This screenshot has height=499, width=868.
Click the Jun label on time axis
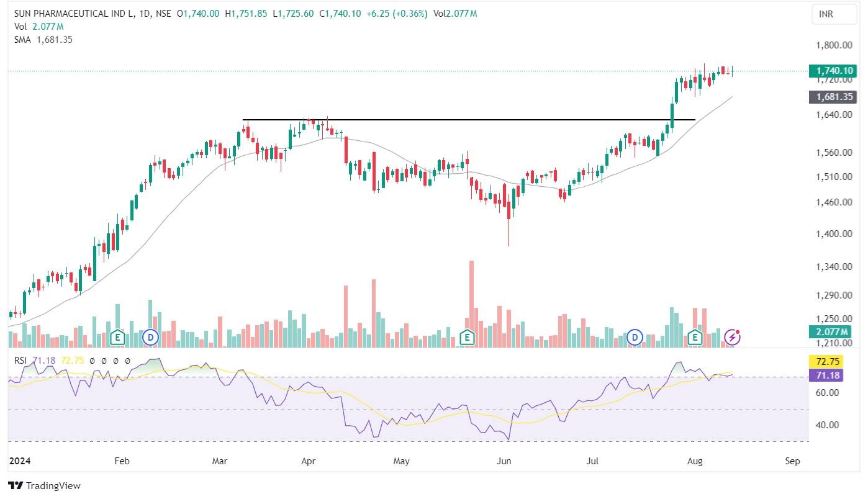click(504, 461)
